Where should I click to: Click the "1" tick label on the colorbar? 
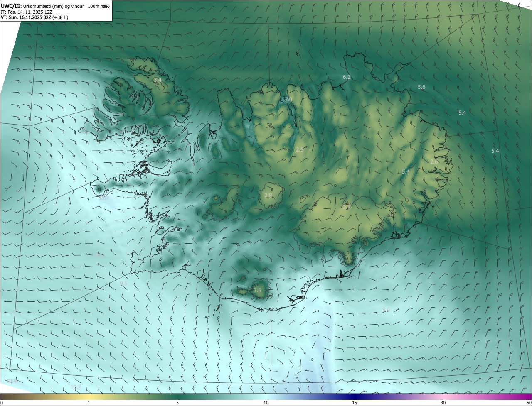click(x=89, y=403)
